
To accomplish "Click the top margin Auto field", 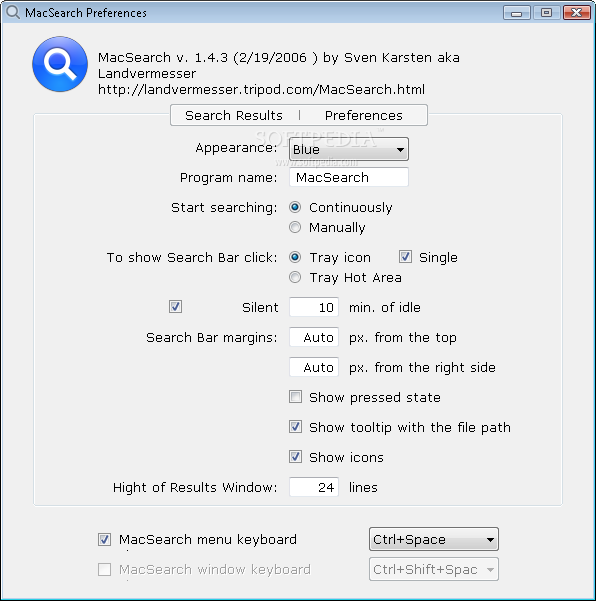I will pyautogui.click(x=314, y=337).
